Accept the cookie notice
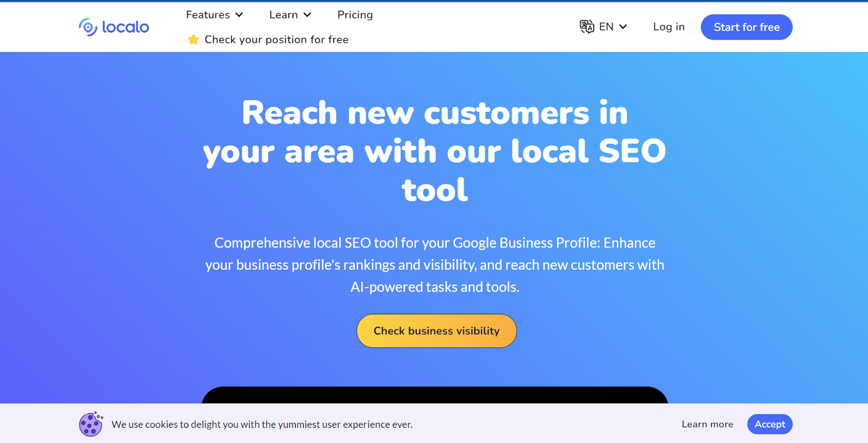This screenshot has width=868, height=443. pos(769,424)
